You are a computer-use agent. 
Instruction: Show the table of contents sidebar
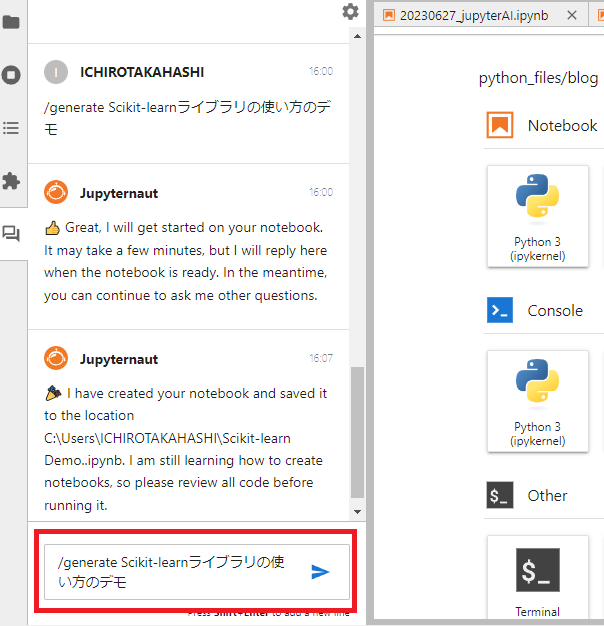12,127
